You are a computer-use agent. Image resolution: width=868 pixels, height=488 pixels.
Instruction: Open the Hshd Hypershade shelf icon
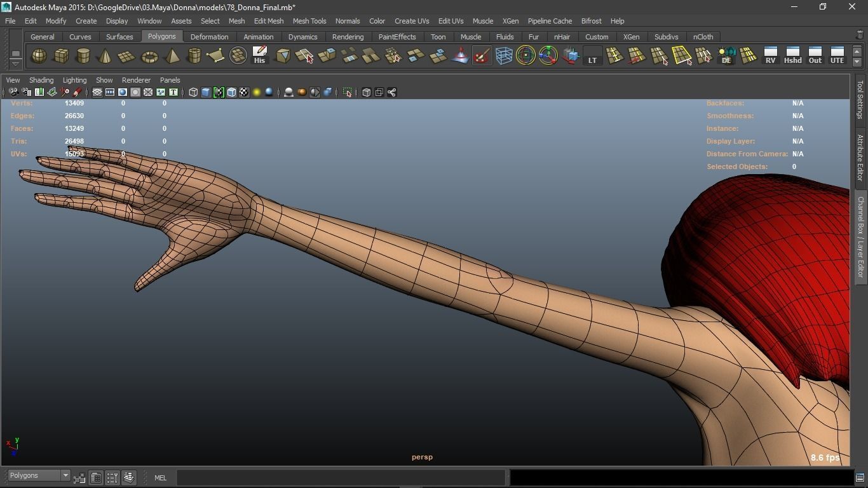[792, 56]
